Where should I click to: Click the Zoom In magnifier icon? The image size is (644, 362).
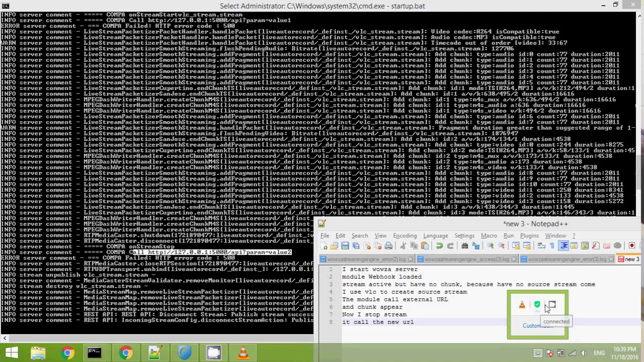(x=491, y=246)
